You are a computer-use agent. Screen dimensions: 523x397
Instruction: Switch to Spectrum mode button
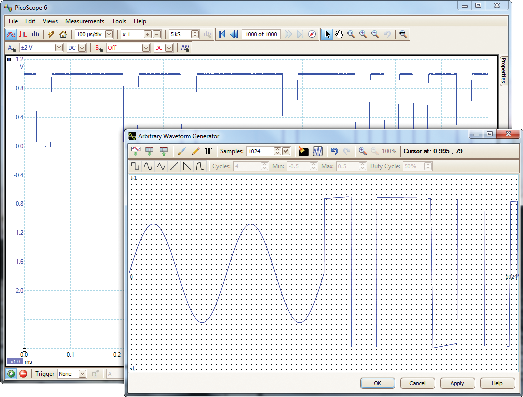pyautogui.click(x=35, y=34)
